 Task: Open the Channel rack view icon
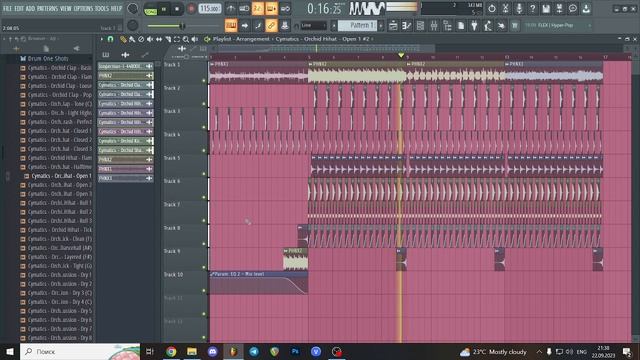coord(420,26)
